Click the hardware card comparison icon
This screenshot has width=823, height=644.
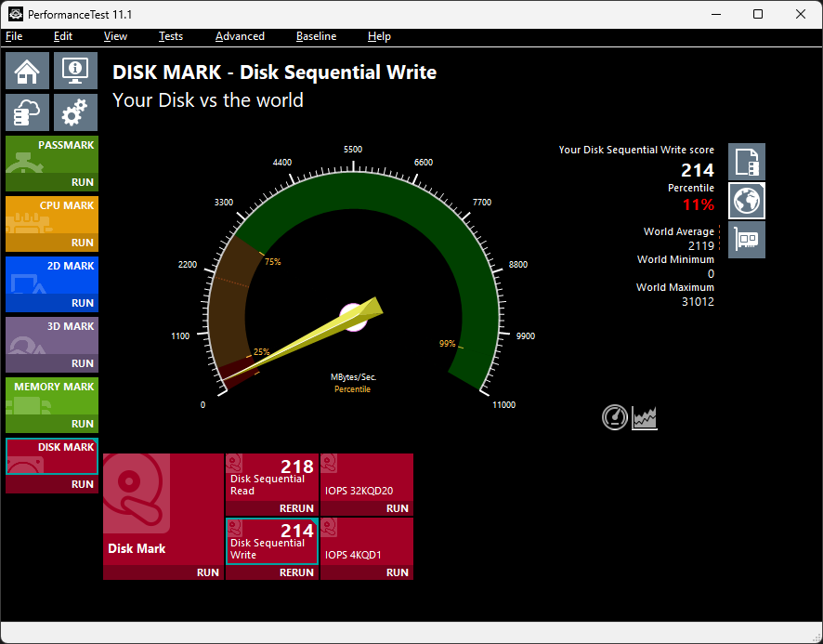pos(747,239)
